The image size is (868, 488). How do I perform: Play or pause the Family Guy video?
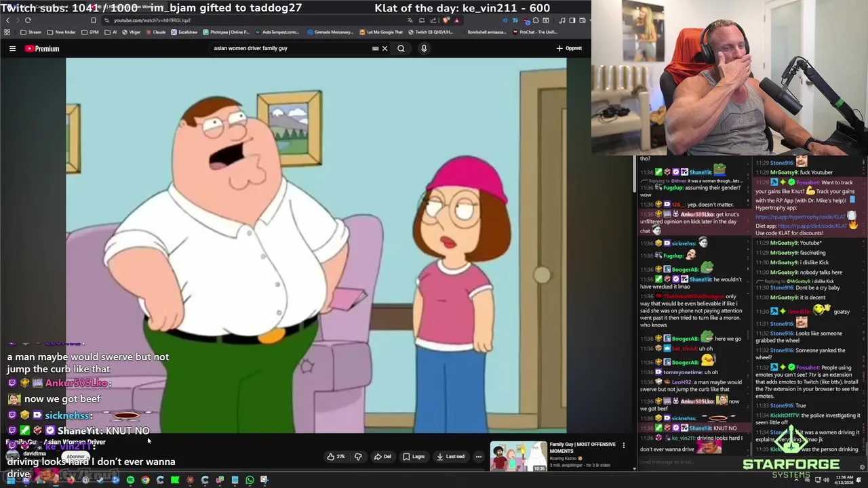(x=316, y=245)
